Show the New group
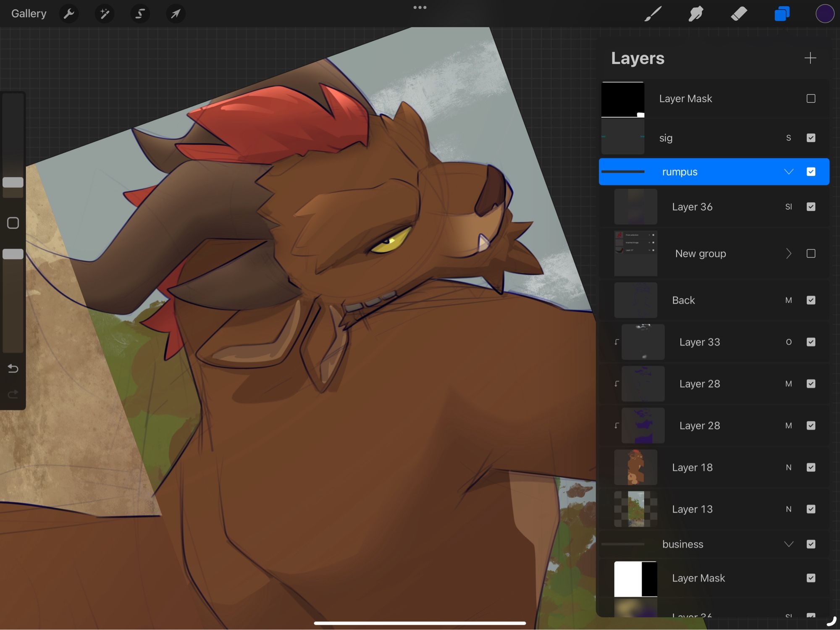 [x=811, y=254]
